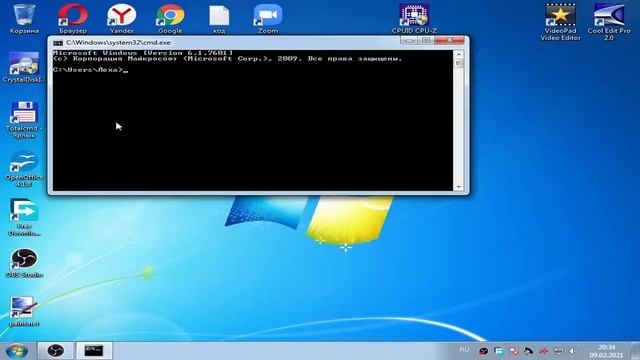Select the код file on the desktop
Image resolution: width=640 pixels, height=360 pixels.
pyautogui.click(x=219, y=18)
